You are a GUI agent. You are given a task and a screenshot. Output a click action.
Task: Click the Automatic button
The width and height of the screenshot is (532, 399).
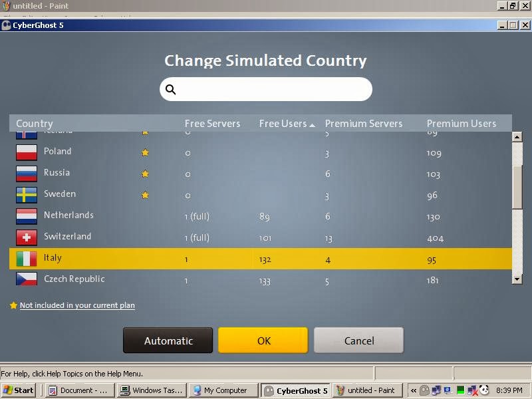click(168, 340)
